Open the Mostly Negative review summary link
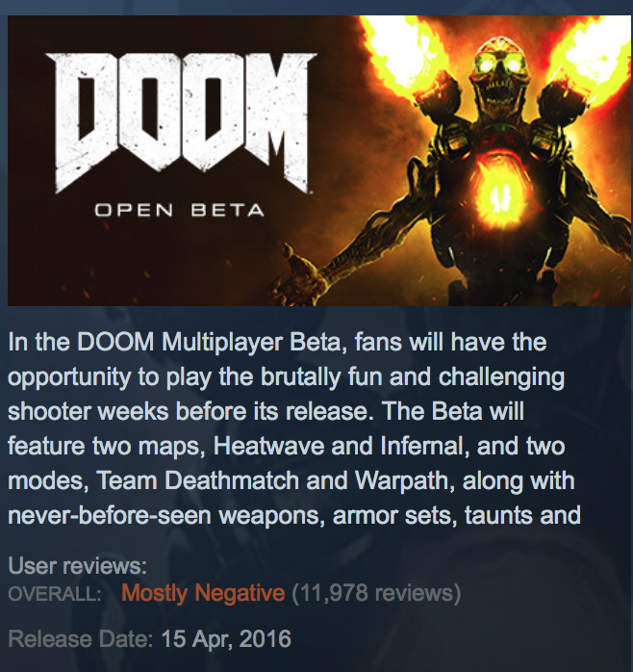The image size is (633, 672). tap(203, 593)
